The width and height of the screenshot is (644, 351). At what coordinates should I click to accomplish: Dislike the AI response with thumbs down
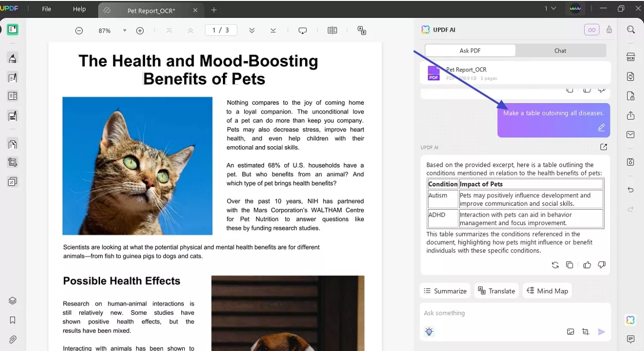[602, 265]
